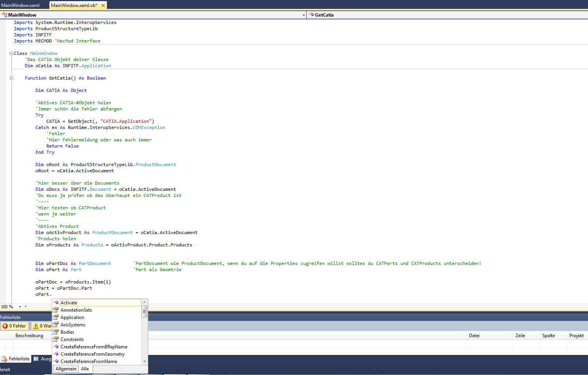Show Allgemein tab of IntelliSense
This screenshot has height=375, width=588.
[66, 369]
